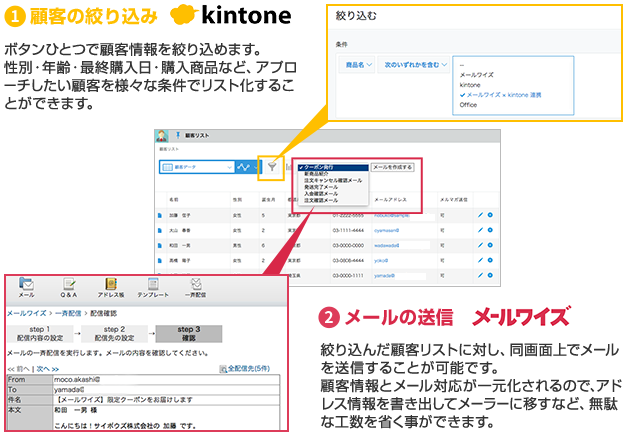
Task: Open the アドレス帳 address book icon
Action: tap(111, 285)
